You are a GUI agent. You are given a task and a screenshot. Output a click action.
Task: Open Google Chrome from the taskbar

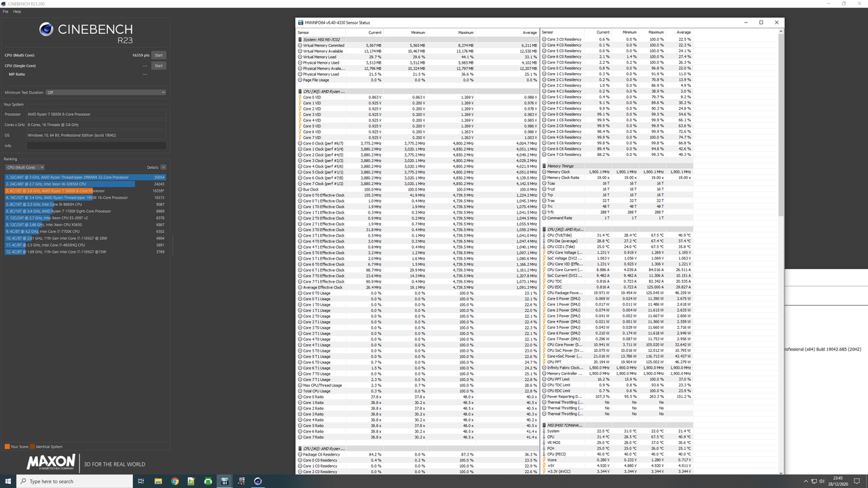tap(175, 481)
